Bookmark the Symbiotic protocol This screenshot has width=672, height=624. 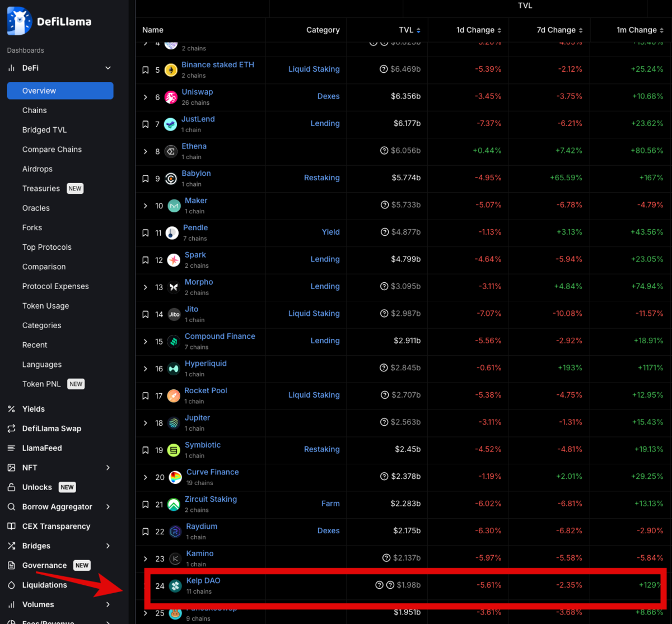pyautogui.click(x=146, y=450)
